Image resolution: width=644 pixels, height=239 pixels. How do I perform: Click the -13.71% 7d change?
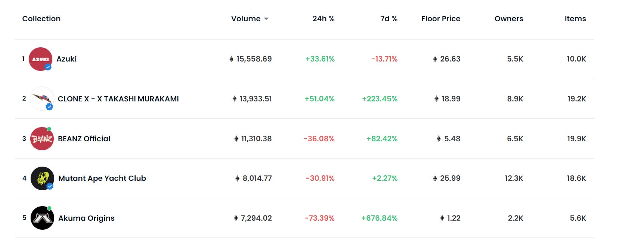[x=384, y=59]
